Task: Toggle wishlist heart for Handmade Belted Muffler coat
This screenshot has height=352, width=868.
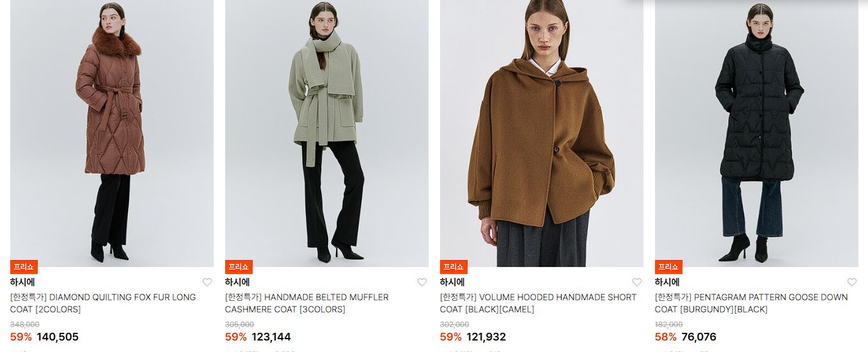Action: point(422,282)
